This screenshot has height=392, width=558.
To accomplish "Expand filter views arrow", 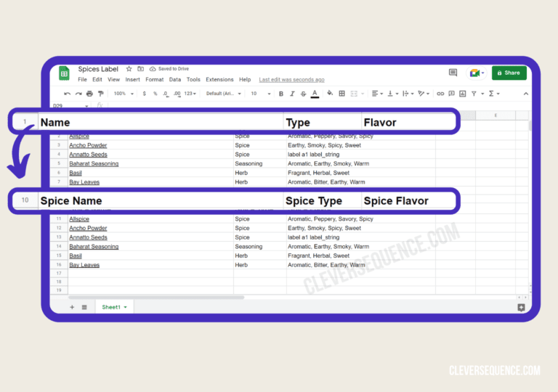I will [x=482, y=94].
